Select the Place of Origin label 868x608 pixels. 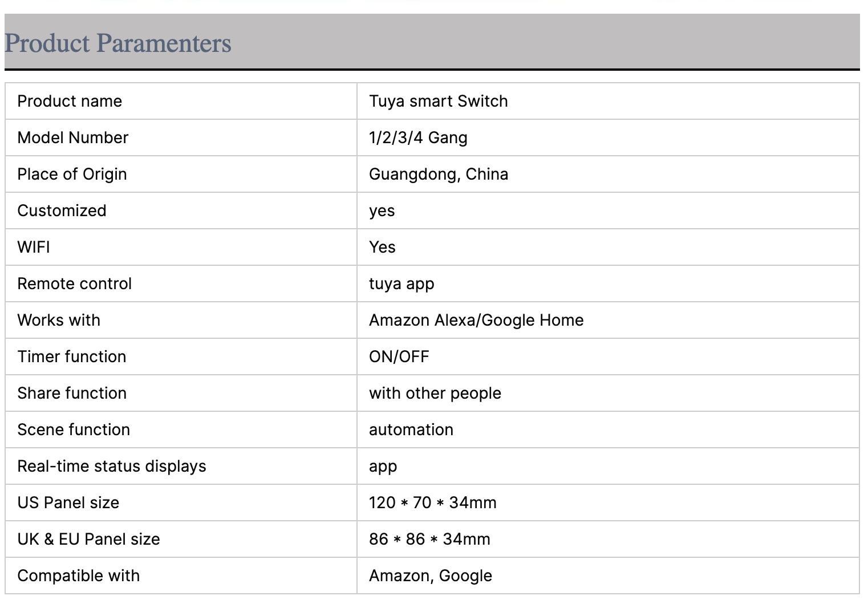[72, 175]
